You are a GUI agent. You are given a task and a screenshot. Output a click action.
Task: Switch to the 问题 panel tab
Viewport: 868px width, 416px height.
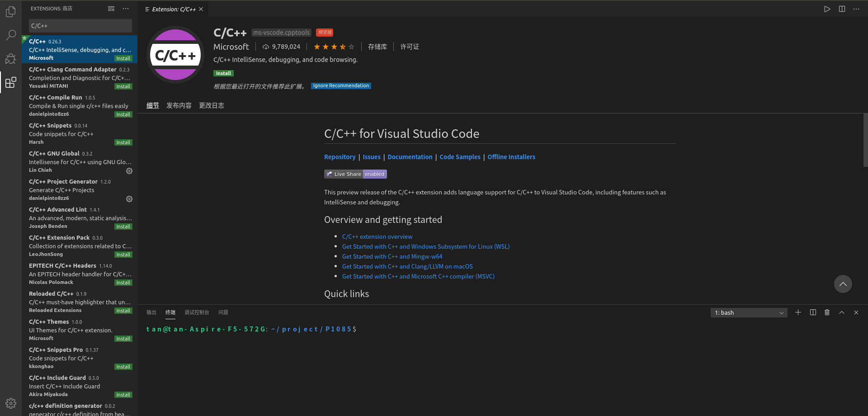[x=223, y=312]
